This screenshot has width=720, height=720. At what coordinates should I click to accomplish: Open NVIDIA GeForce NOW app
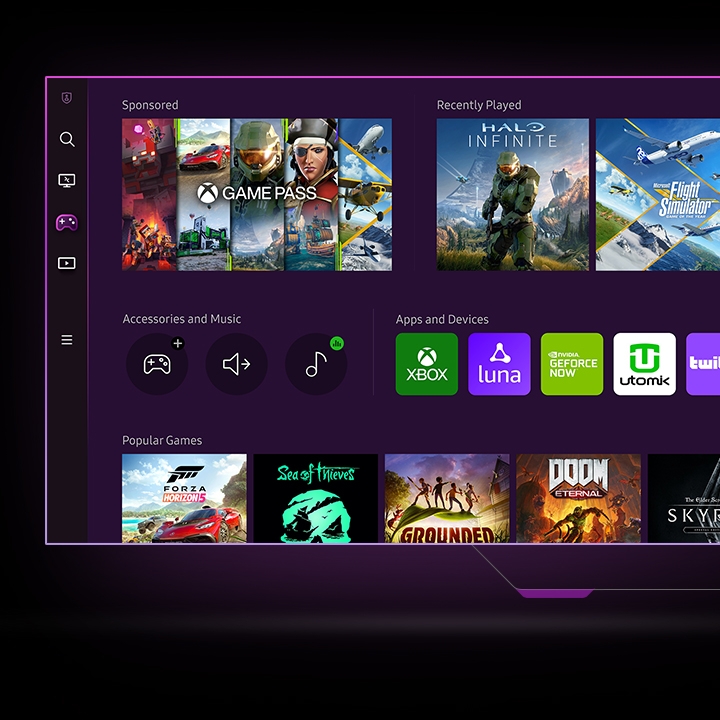pyautogui.click(x=572, y=364)
